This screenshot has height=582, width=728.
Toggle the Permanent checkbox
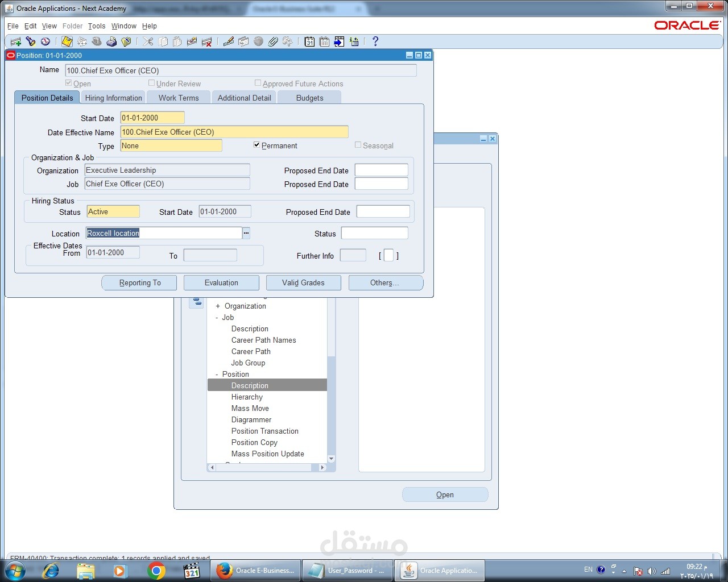(x=257, y=145)
